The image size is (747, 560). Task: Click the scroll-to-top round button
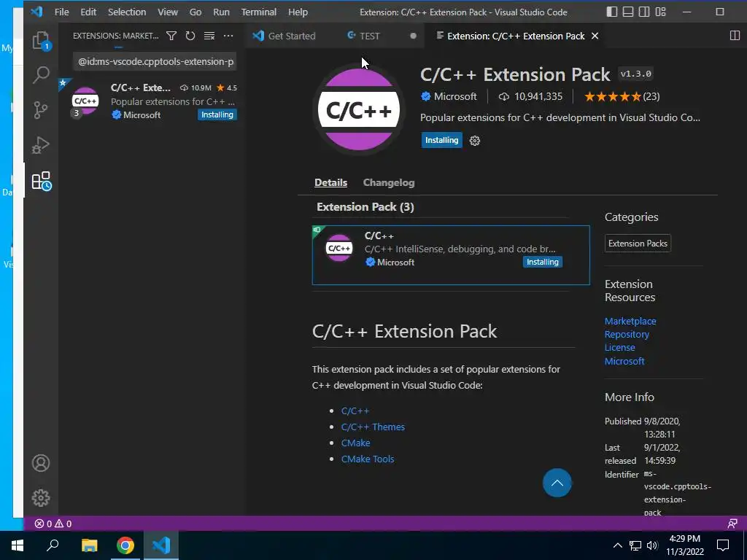[x=557, y=483]
